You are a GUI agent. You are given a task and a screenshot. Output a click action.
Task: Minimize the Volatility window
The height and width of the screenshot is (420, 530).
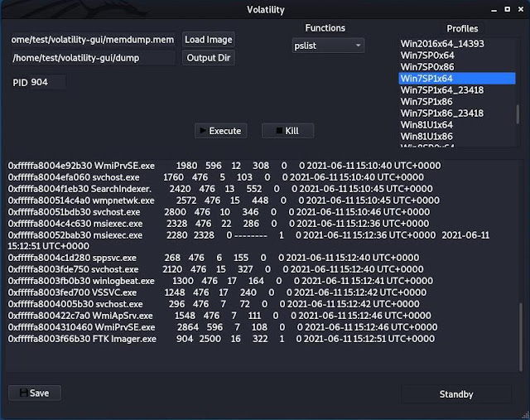(x=494, y=10)
